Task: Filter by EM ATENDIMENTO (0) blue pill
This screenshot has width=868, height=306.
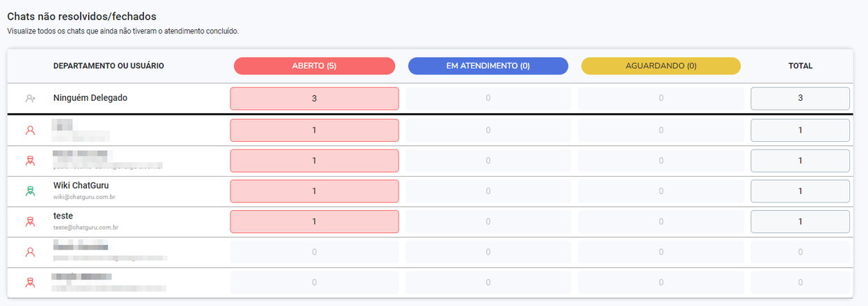Action: pos(488,66)
